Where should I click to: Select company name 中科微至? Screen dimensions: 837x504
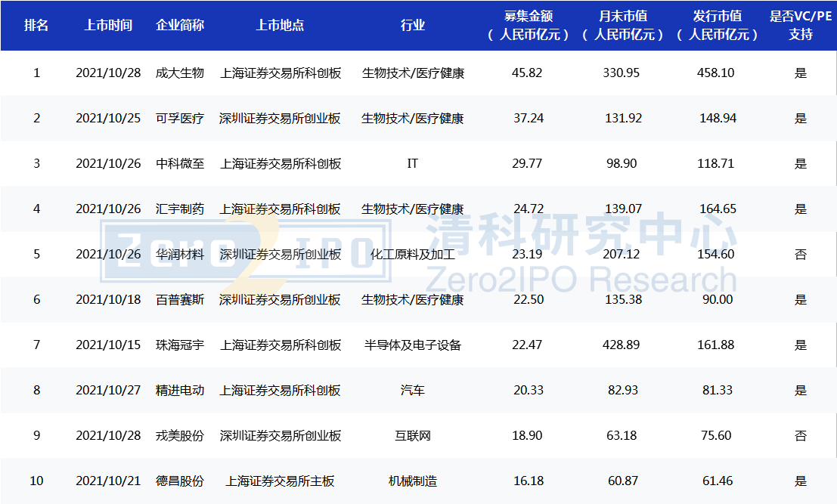[180, 164]
